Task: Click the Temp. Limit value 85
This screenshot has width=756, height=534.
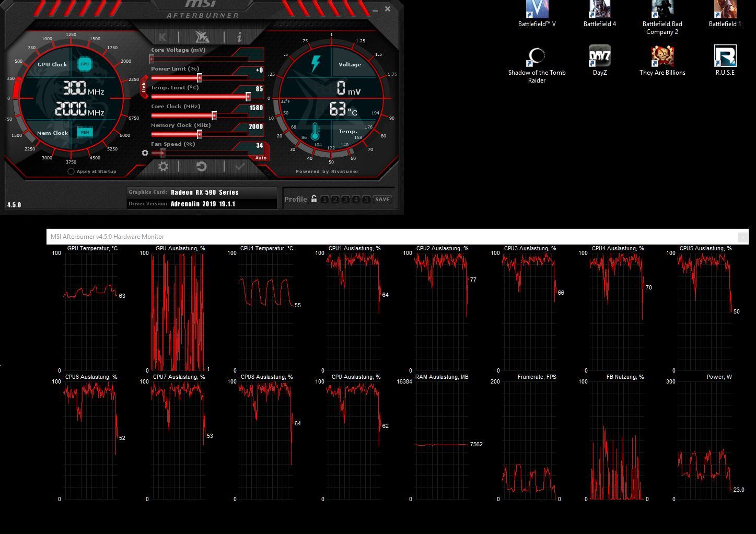Action: tap(259, 89)
